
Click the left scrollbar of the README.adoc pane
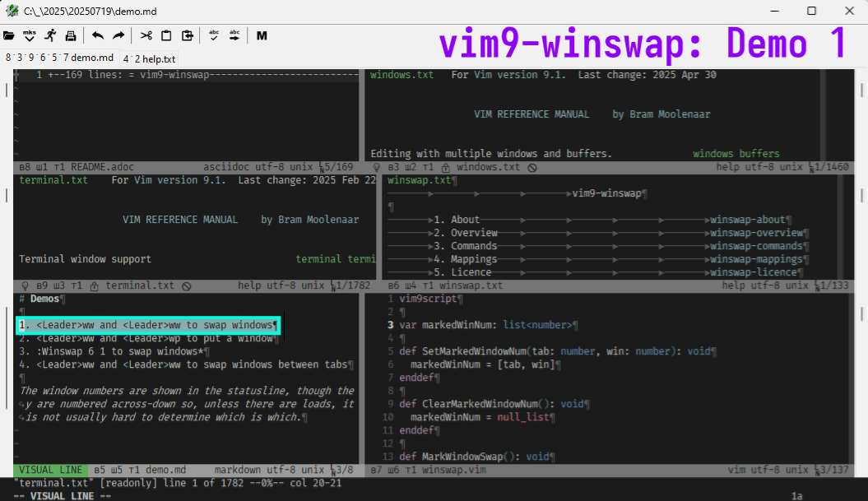[x=7, y=90]
